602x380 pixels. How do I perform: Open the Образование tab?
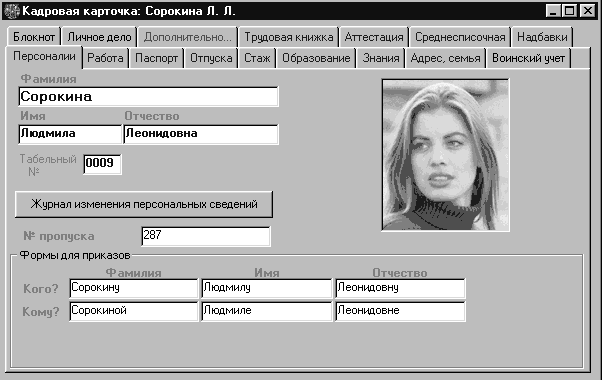pos(316,58)
